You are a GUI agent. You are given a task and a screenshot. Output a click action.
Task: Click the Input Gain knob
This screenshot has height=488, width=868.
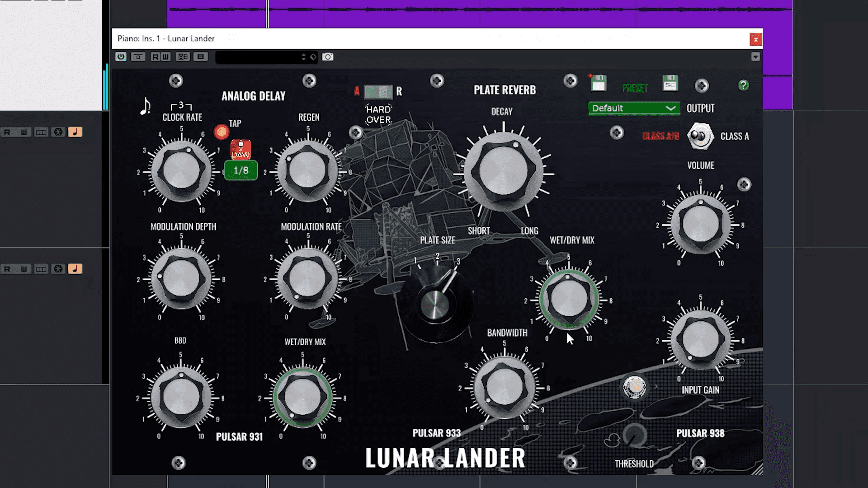click(700, 340)
